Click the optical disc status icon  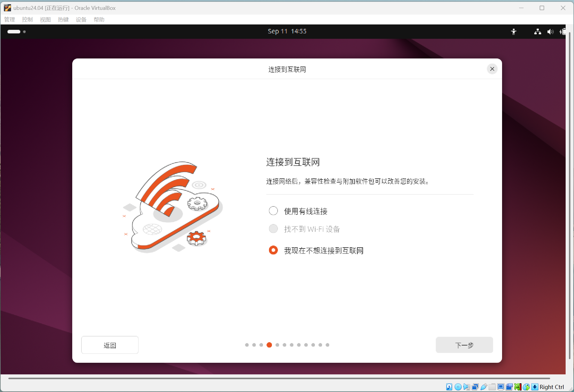[458, 387]
